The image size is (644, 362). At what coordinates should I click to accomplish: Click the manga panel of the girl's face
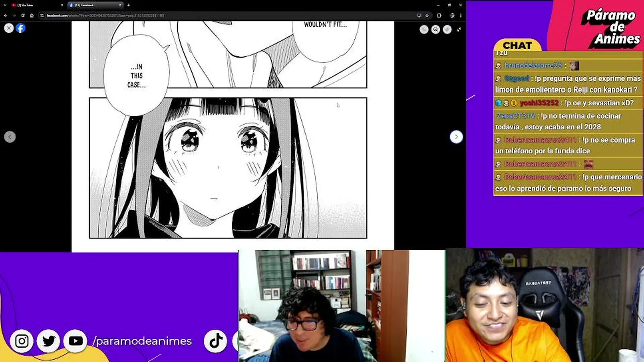(x=228, y=168)
